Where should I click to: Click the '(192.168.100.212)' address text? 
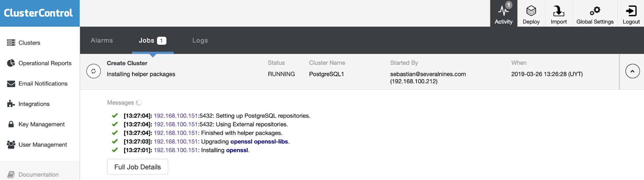pyautogui.click(x=414, y=81)
